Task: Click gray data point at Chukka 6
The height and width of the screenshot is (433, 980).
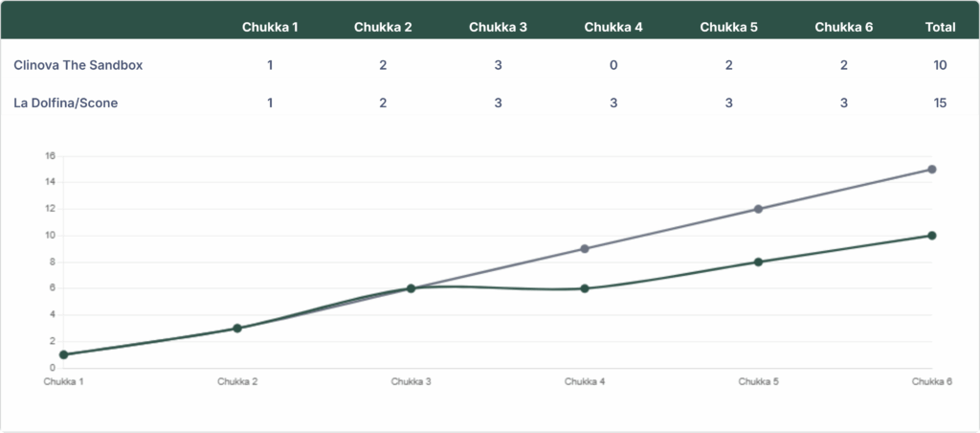Action: pyautogui.click(x=931, y=170)
